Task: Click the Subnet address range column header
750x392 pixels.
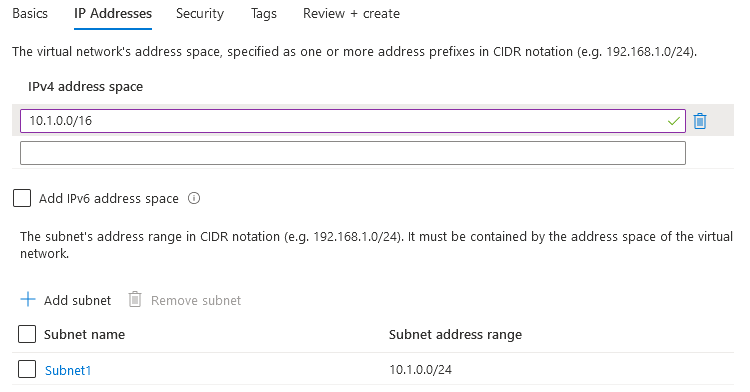Action: pos(455,335)
